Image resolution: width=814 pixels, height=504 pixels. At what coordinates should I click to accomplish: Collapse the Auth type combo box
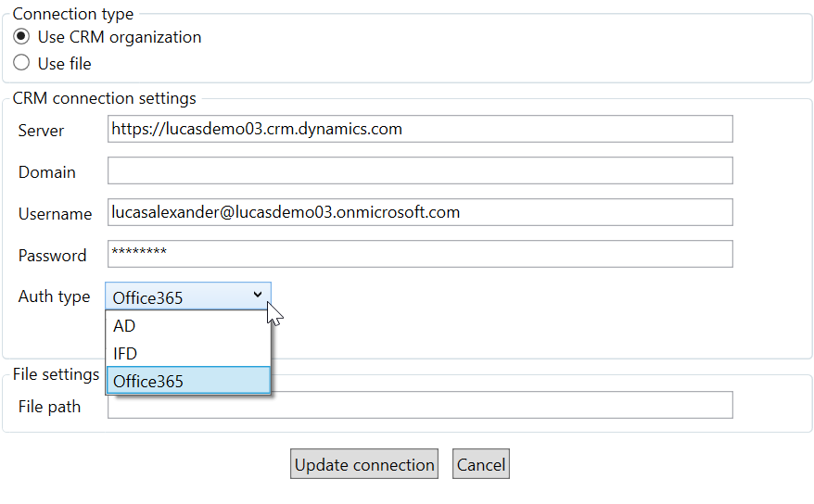[188, 296]
